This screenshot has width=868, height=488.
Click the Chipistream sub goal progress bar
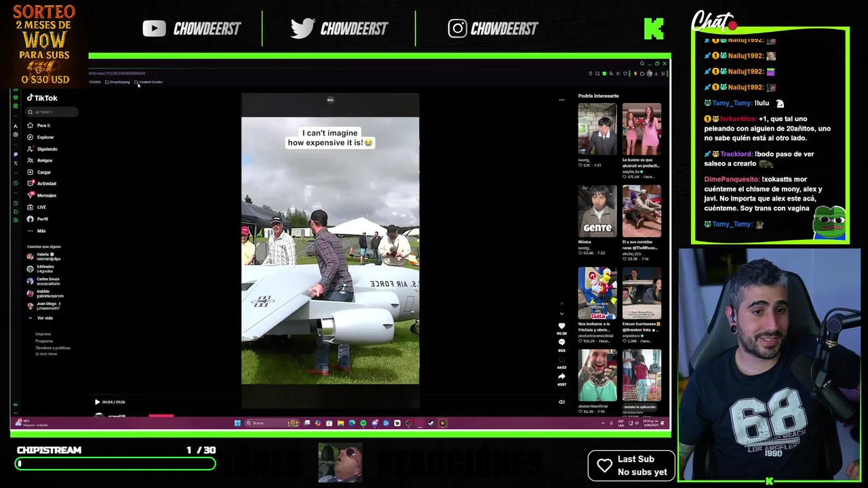click(115, 464)
